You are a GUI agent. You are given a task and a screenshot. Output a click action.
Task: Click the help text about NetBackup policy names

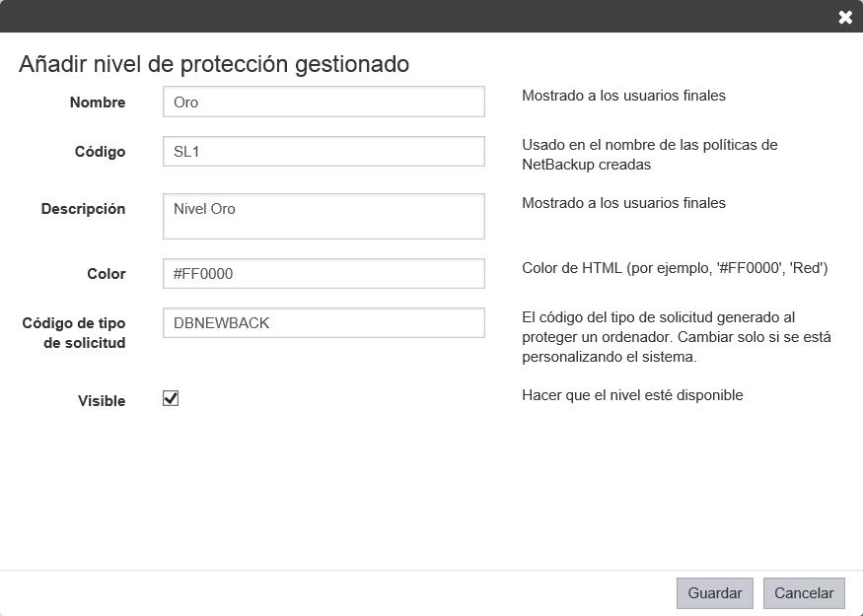pos(649,155)
